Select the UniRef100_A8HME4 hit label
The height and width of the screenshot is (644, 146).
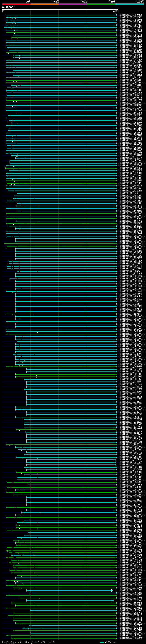(x=131, y=15)
